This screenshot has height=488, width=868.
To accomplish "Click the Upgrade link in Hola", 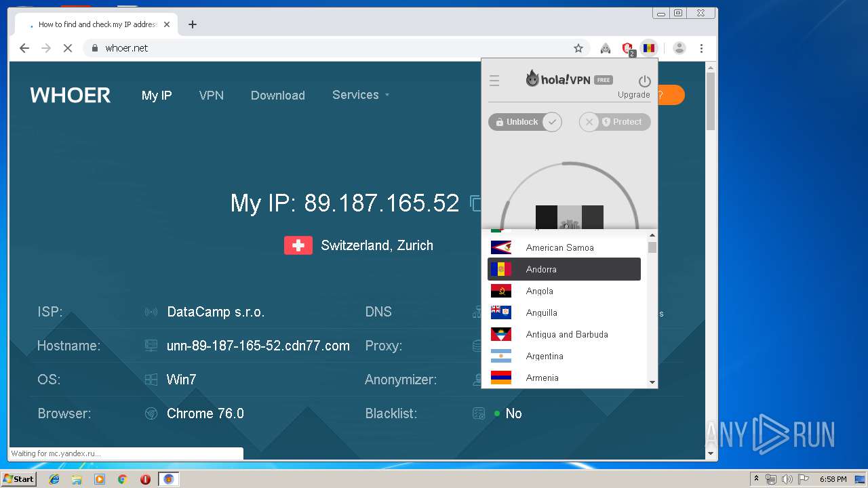I will click(634, 95).
